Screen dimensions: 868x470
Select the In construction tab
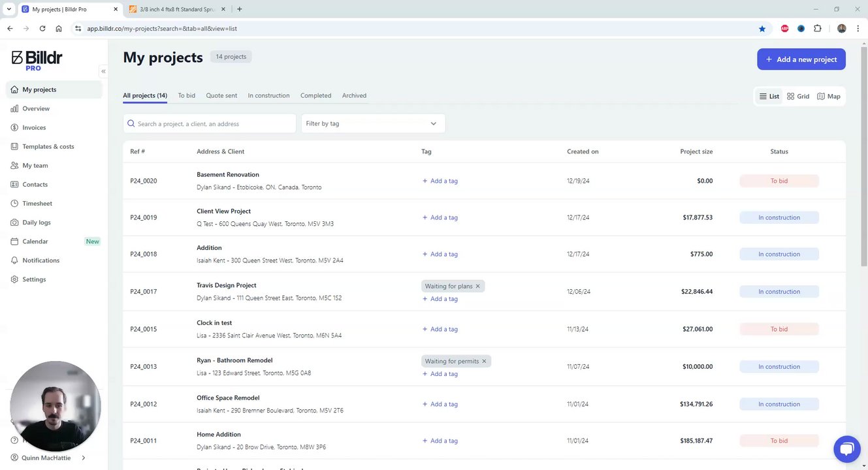tap(268, 95)
